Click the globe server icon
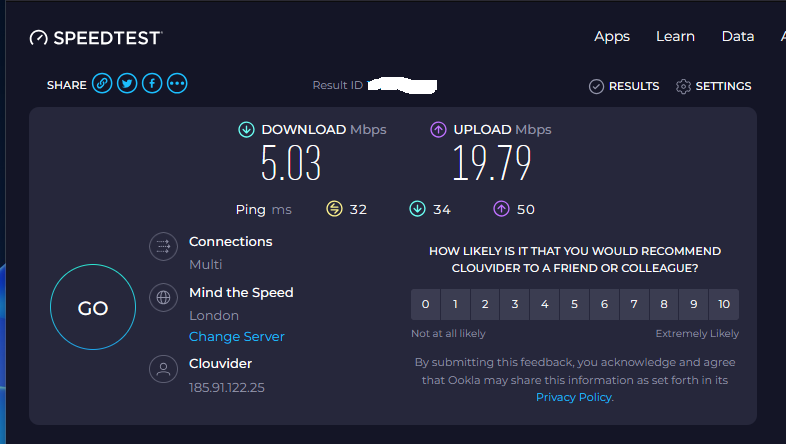This screenshot has width=786, height=444. coord(163,298)
